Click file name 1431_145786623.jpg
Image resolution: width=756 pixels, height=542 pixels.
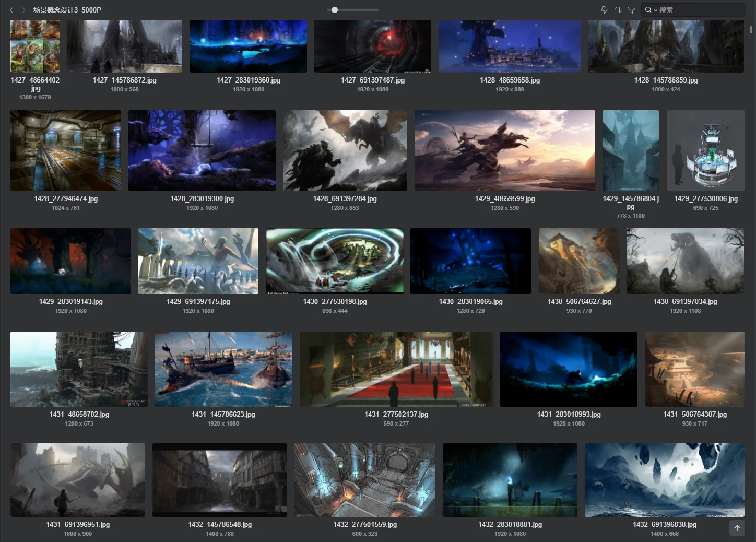(x=223, y=414)
